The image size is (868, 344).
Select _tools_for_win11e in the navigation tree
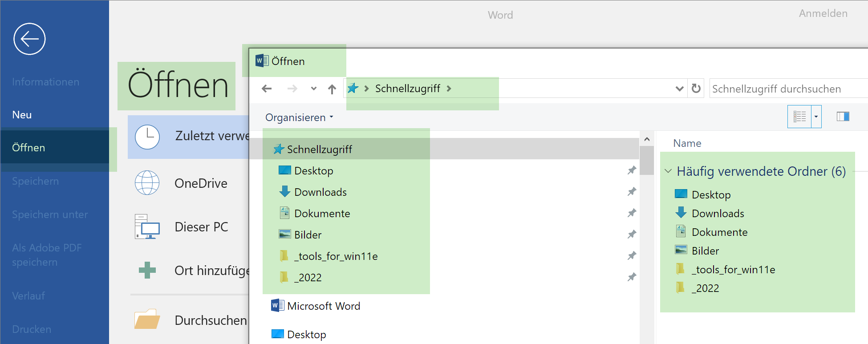coord(336,256)
